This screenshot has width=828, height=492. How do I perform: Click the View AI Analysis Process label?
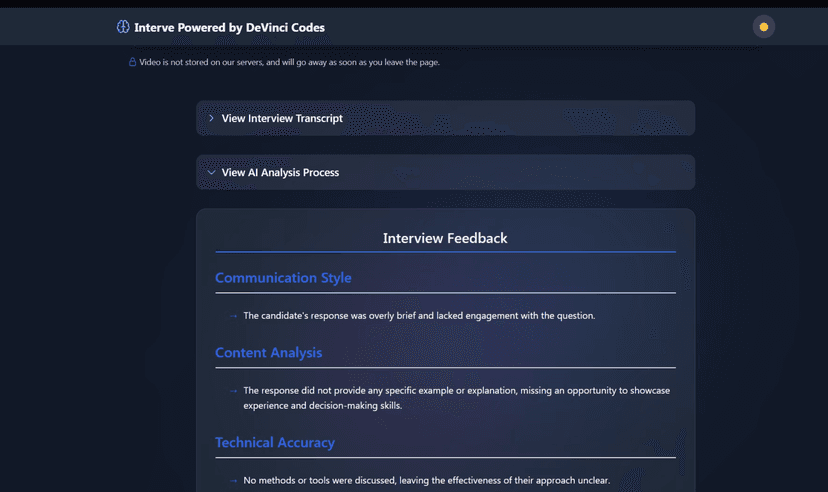pos(280,172)
